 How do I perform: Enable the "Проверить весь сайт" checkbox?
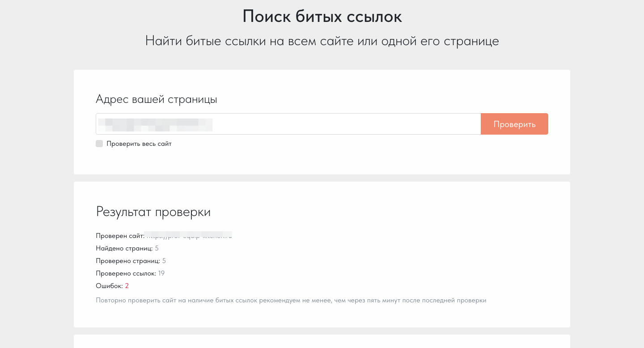point(99,144)
